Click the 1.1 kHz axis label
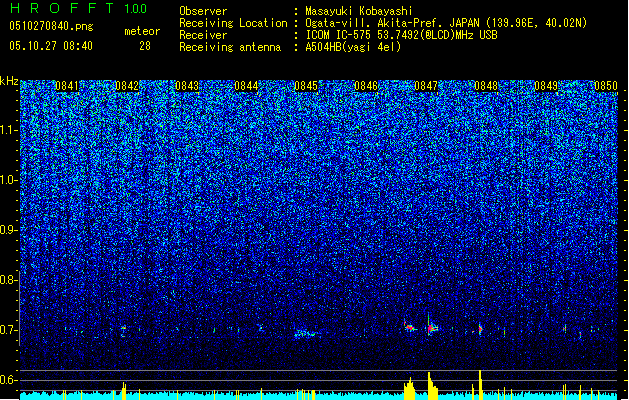 [x=9, y=130]
